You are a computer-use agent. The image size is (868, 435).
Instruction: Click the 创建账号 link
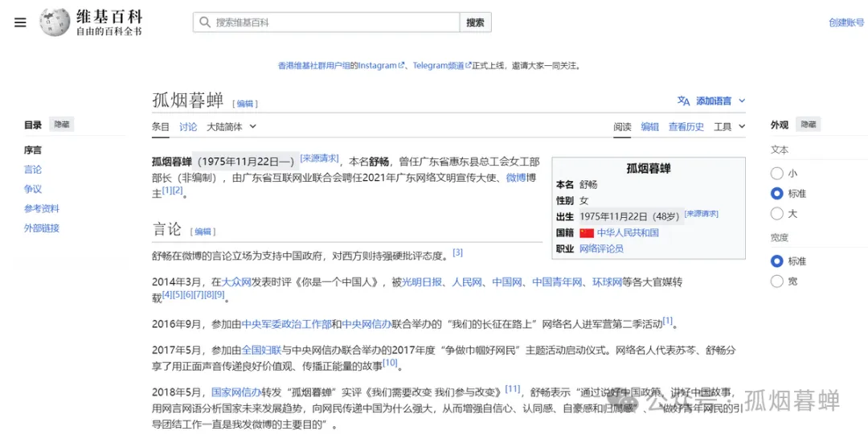tap(845, 23)
